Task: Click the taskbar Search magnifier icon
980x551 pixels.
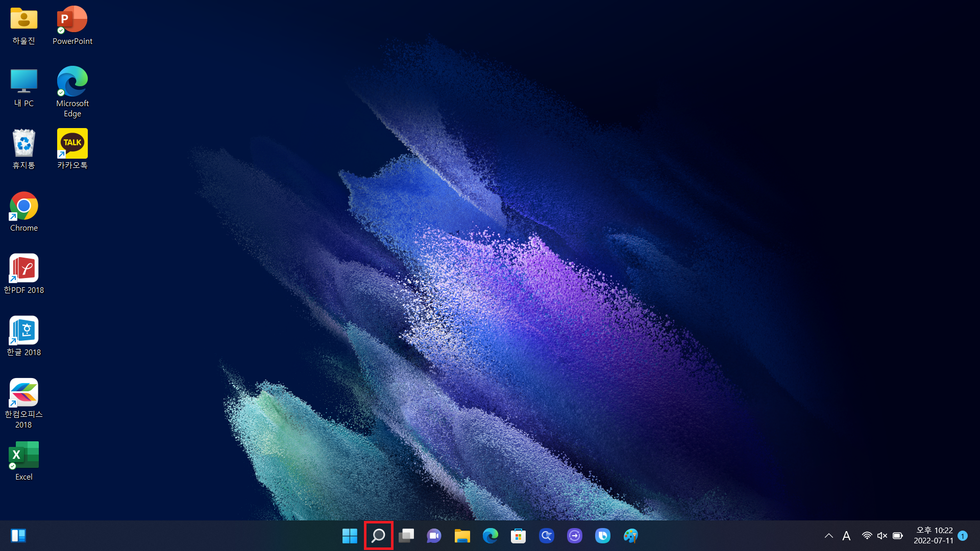Action: click(378, 536)
